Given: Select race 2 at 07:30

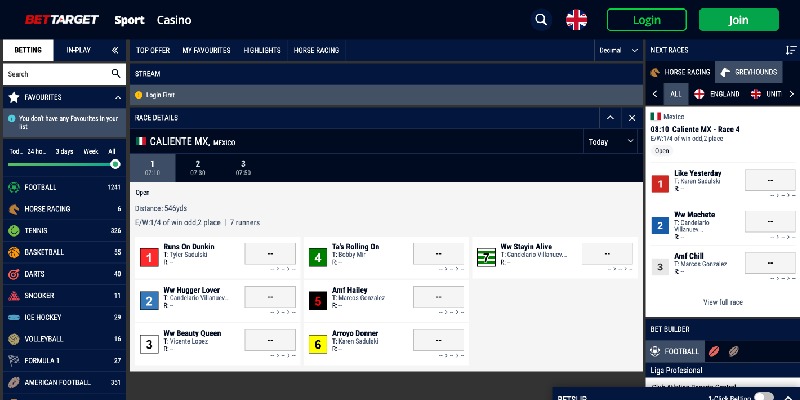Looking at the screenshot, I should pyautogui.click(x=197, y=167).
